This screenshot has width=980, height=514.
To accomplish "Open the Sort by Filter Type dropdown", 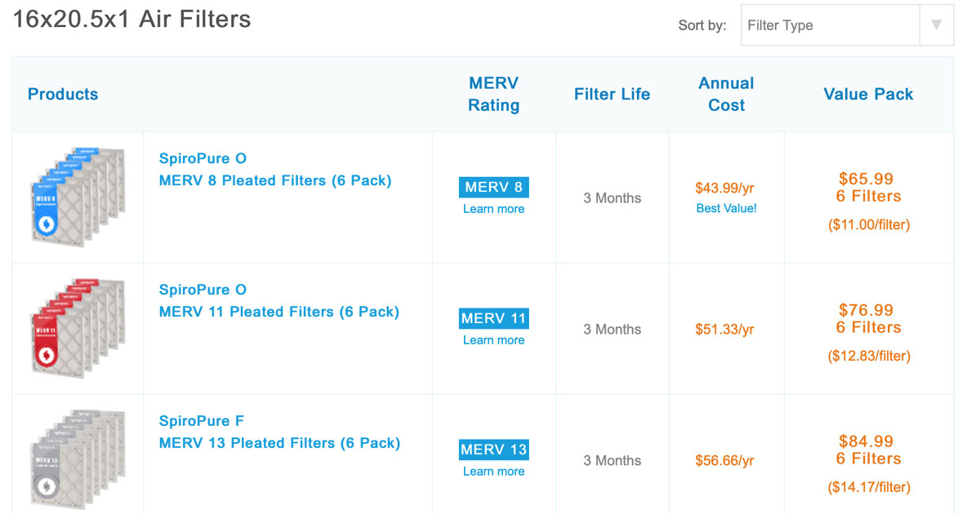I will [829, 25].
